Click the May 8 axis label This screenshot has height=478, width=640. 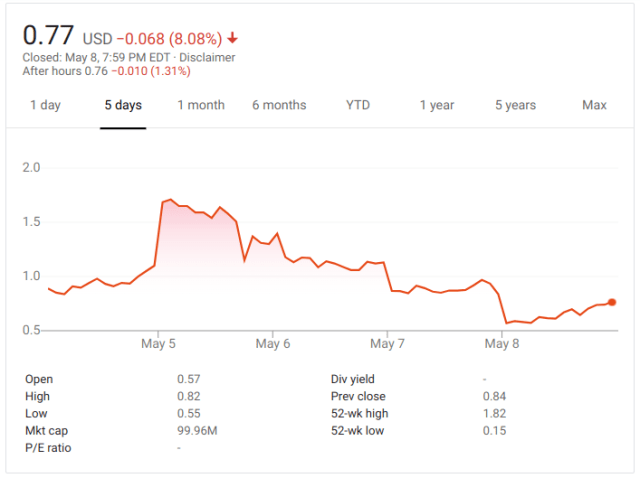[x=501, y=344]
